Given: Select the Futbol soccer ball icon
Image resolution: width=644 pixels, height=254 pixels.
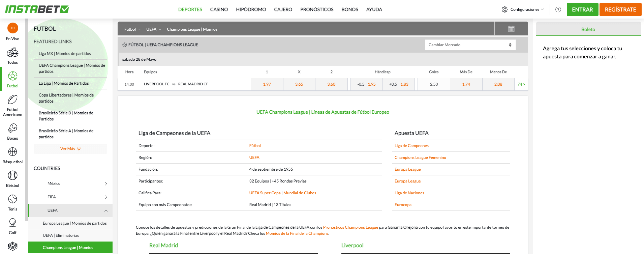Looking at the screenshot, I should (13, 76).
